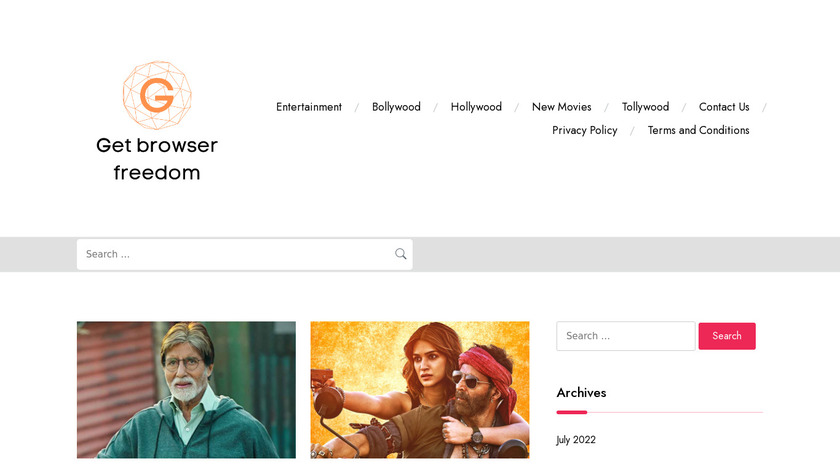Click the Archives heading

tap(581, 393)
